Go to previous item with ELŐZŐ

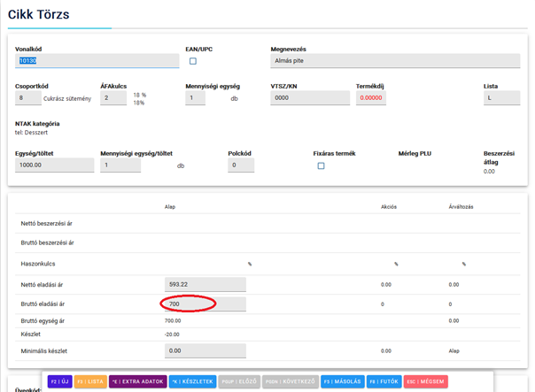tap(239, 381)
